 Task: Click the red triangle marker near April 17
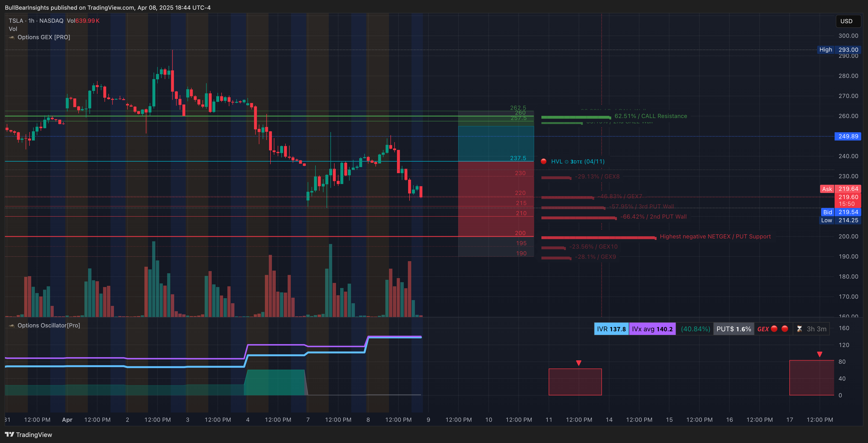819,354
